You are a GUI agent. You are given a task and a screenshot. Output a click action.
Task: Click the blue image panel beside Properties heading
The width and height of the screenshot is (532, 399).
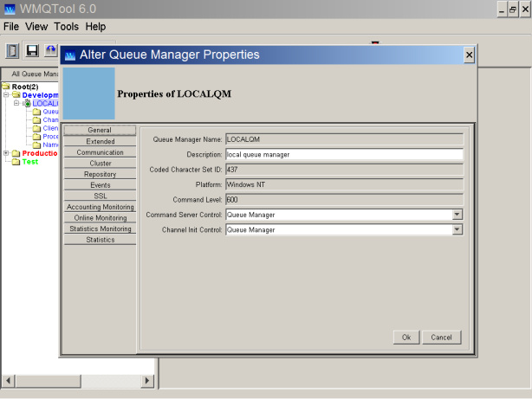[89, 93]
